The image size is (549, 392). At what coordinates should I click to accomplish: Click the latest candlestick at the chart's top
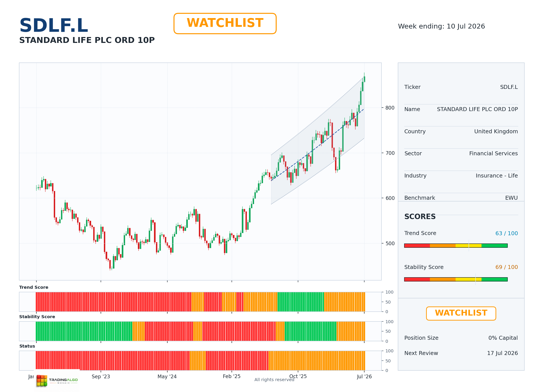pos(364,79)
